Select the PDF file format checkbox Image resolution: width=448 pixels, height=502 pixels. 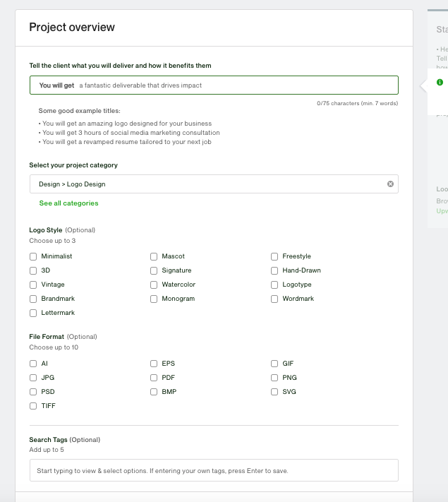click(155, 378)
